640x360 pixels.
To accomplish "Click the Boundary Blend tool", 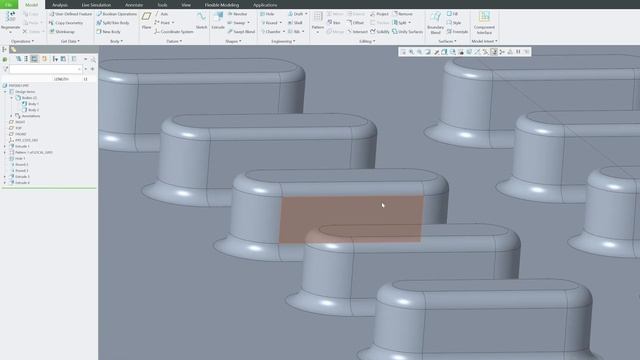I will tap(436, 23).
